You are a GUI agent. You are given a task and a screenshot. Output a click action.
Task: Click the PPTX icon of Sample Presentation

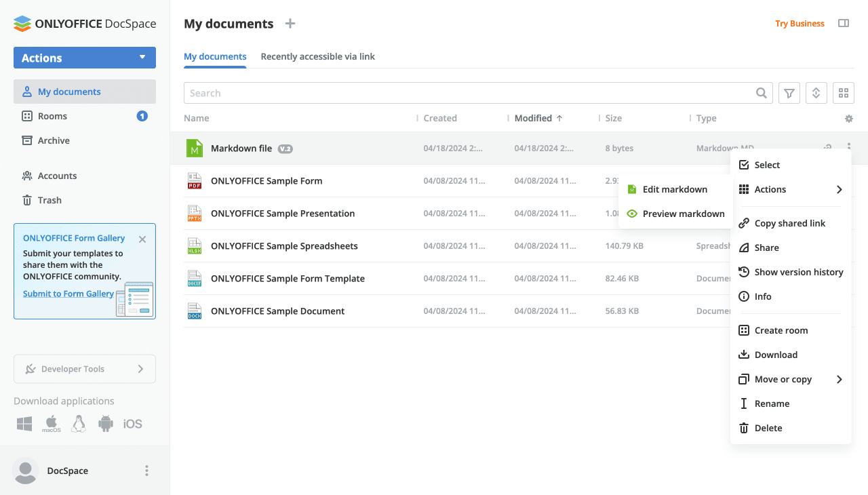[x=195, y=214]
